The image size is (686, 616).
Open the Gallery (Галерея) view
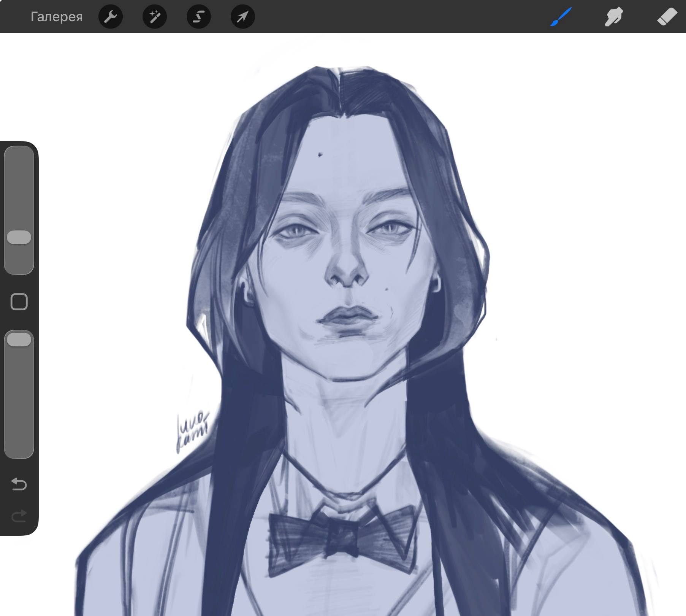[57, 17]
